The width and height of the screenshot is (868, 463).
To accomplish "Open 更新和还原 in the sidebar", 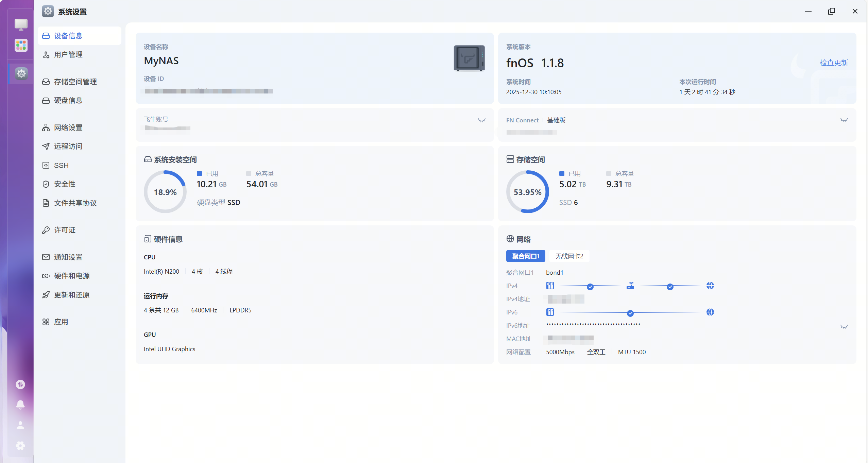I will pos(72,295).
